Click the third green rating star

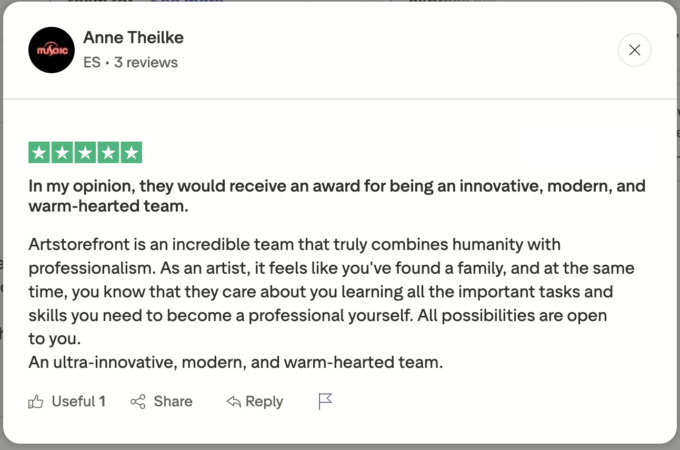coord(85,153)
